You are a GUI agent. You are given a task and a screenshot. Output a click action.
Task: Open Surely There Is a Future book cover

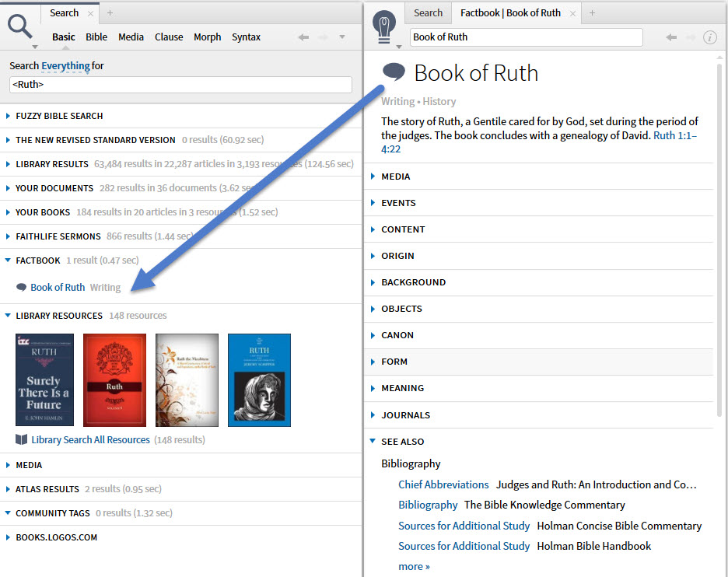point(44,379)
